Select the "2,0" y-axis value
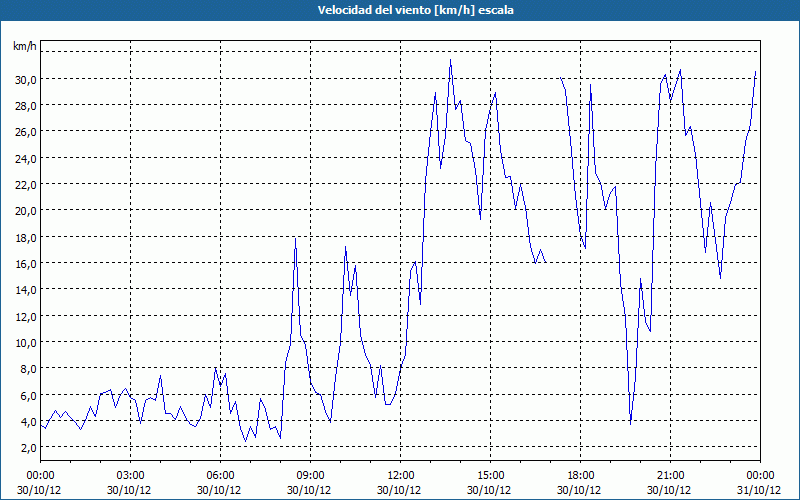The width and height of the screenshot is (800, 500). tap(27, 448)
